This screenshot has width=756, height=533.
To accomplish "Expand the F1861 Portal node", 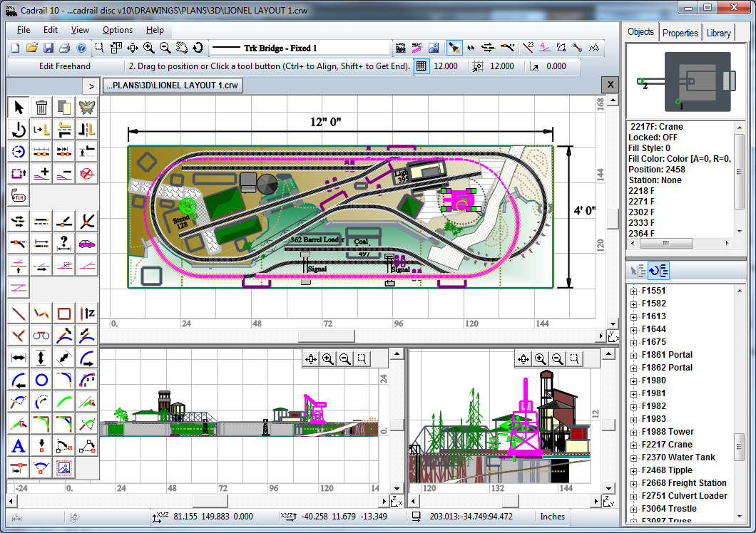I will pyautogui.click(x=633, y=355).
